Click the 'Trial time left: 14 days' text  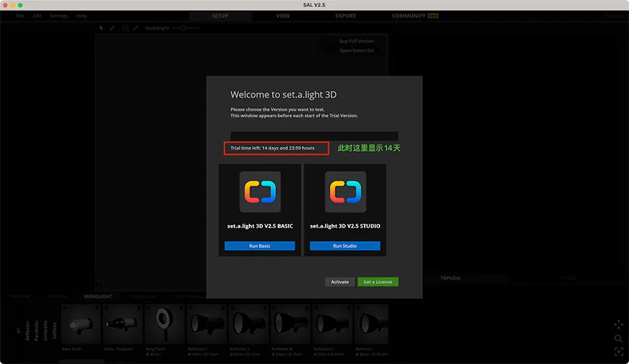pyautogui.click(x=273, y=148)
